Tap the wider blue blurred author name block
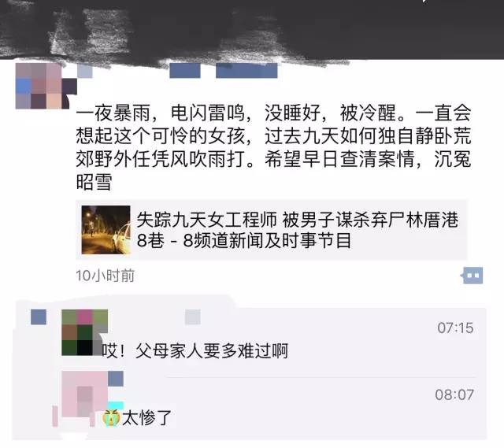The width and height of the screenshot is (504, 448). 246,71
